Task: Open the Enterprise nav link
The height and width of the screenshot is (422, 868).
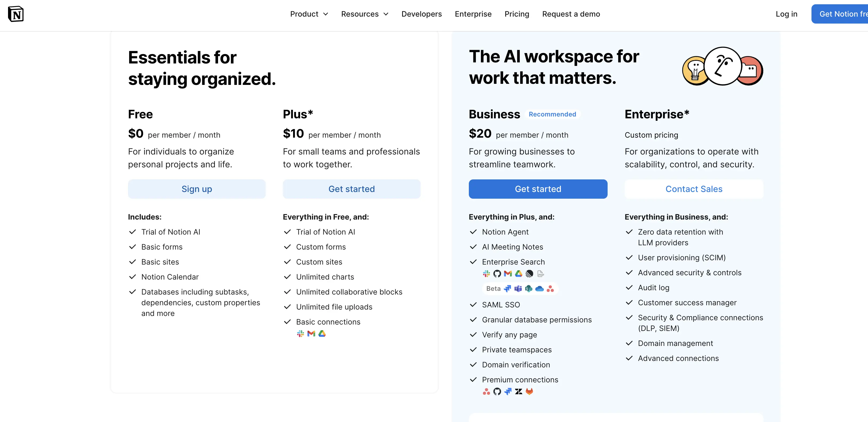Action: click(473, 14)
